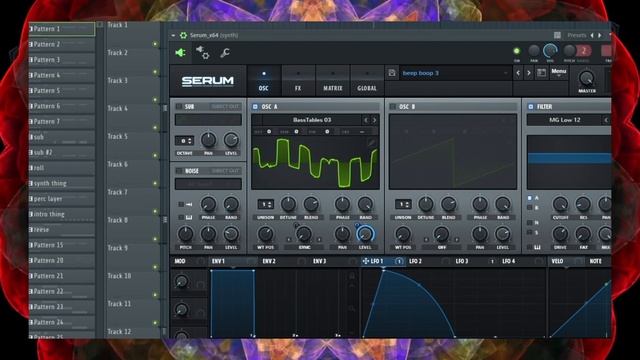Open plugin wrapper settings gear icon
Image resolution: width=640 pixels, height=360 pixels.
203,53
